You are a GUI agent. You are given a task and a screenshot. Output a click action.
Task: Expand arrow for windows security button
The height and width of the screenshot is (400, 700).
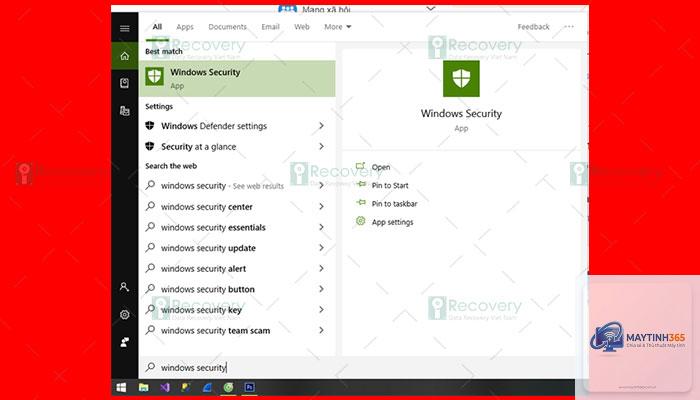(321, 289)
